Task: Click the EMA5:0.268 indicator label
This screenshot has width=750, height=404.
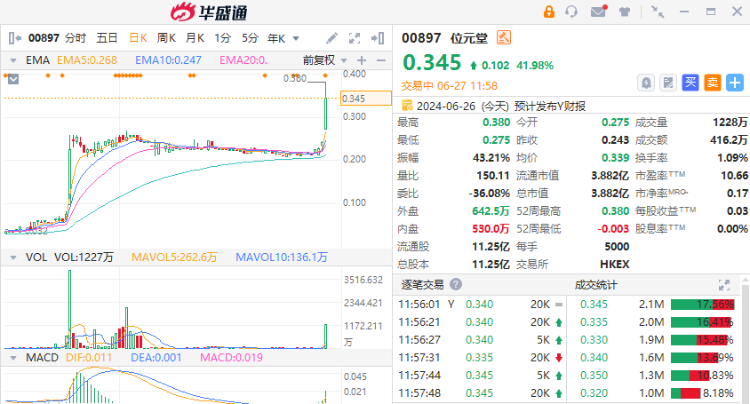Action: 87,60
